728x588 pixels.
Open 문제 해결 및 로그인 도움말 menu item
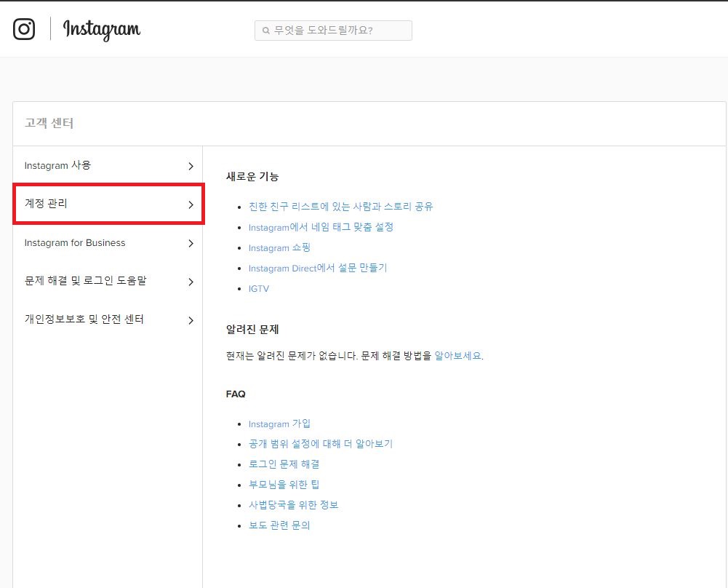click(x=108, y=282)
